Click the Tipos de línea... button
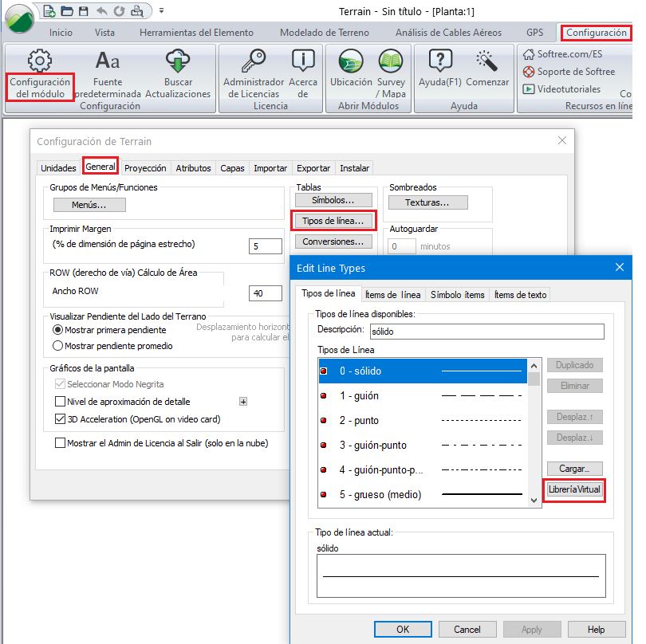Viewport: 646px width, 644px height. tap(333, 221)
